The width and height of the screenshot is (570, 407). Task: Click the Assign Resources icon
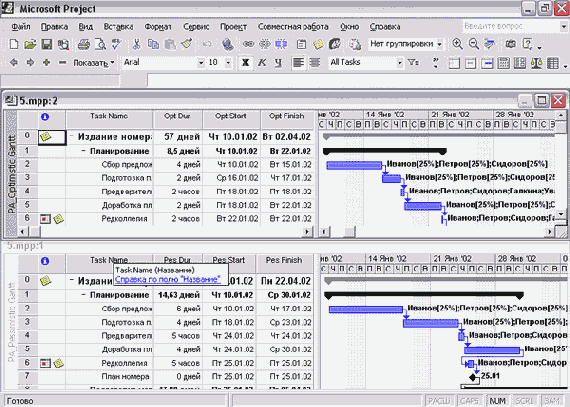(335, 44)
